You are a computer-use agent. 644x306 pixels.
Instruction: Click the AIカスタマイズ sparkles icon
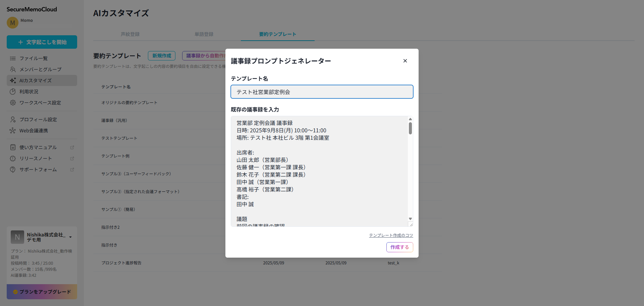coord(13,80)
